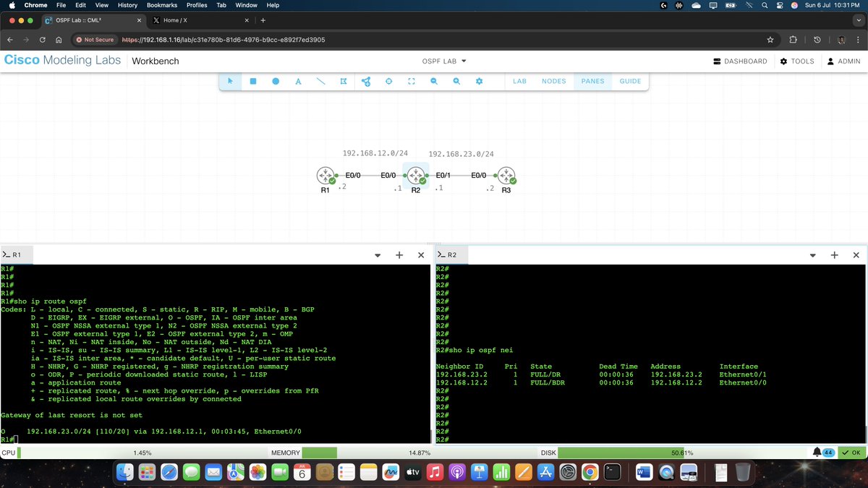
Task: Select the OSPF Lab :: CML² browser tab
Action: (x=94, y=20)
